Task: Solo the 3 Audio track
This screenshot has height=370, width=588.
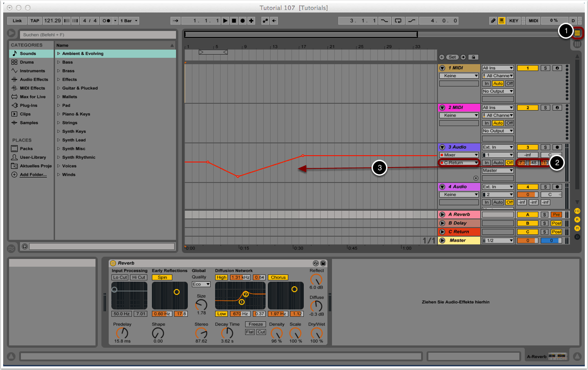Action: click(x=545, y=147)
